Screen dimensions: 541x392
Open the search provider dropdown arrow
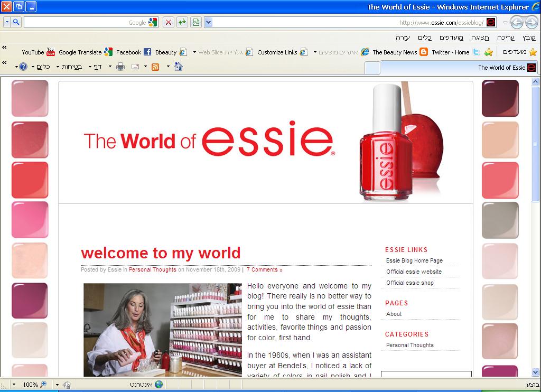(7, 22)
